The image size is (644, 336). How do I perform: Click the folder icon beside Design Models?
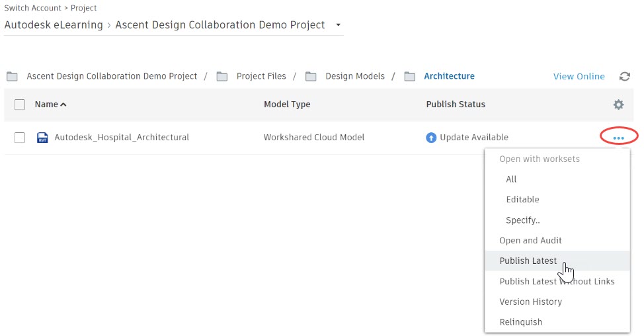pyautogui.click(x=311, y=77)
